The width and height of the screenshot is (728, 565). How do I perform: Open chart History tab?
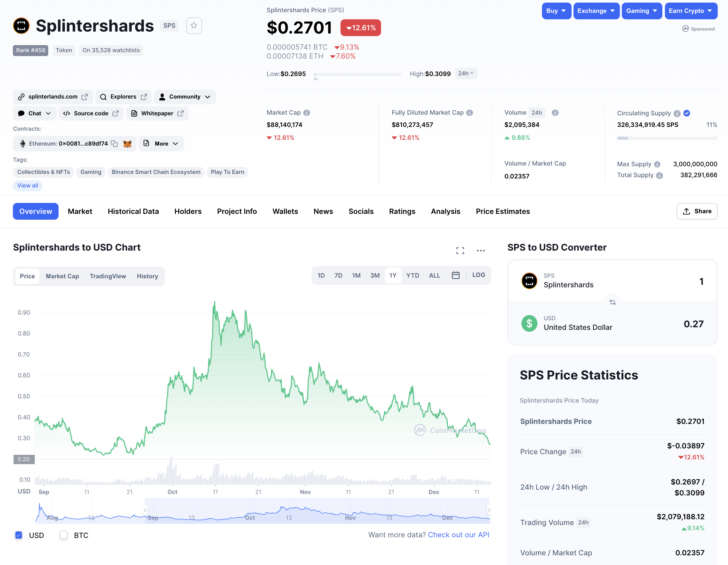tap(147, 276)
